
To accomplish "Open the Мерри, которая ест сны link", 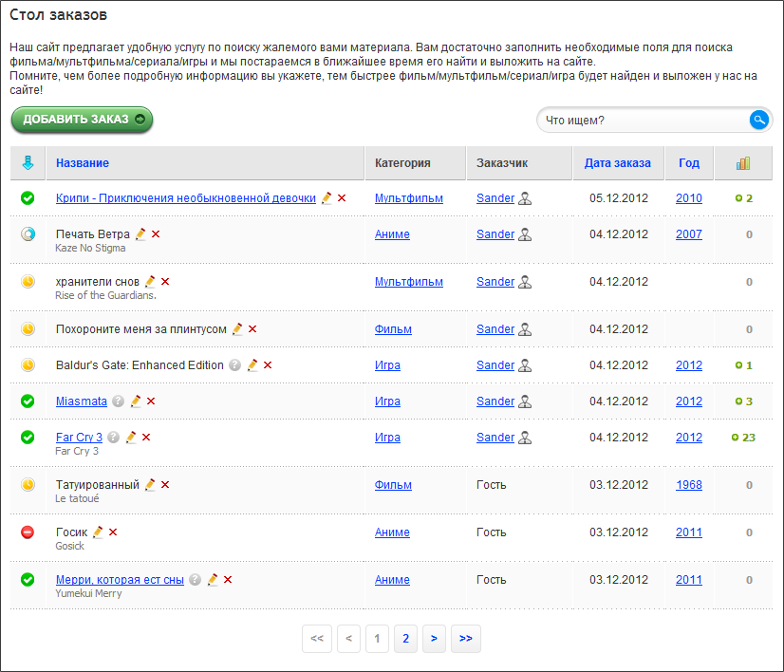I will (x=120, y=580).
